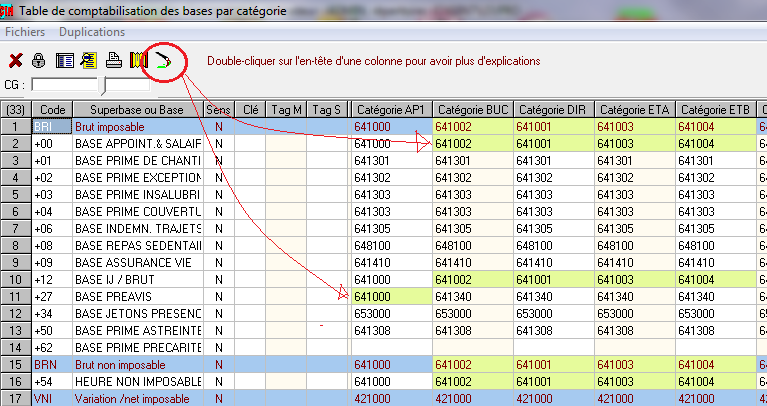Click 'BASE PRIME ASTREINTE' cell
This screenshot has width=767, height=406.
point(137,331)
